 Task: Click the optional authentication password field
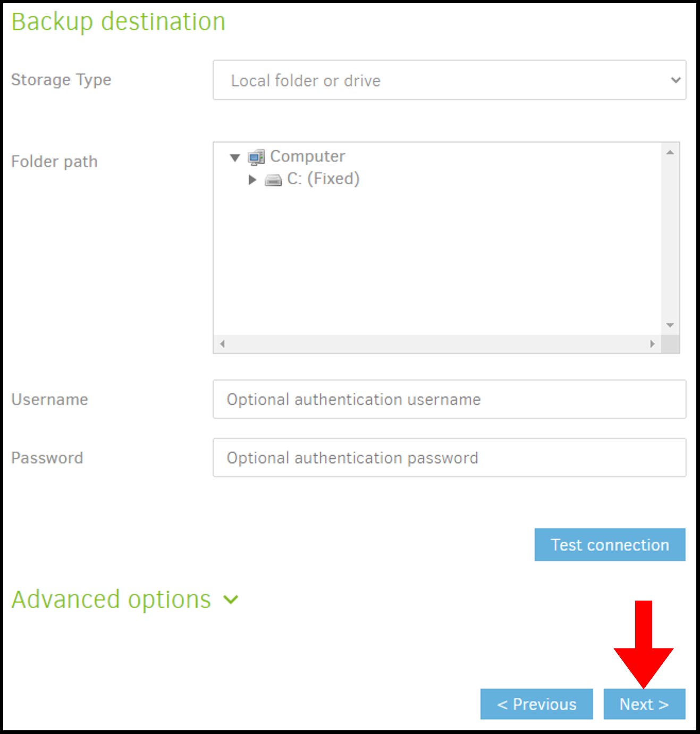449,458
